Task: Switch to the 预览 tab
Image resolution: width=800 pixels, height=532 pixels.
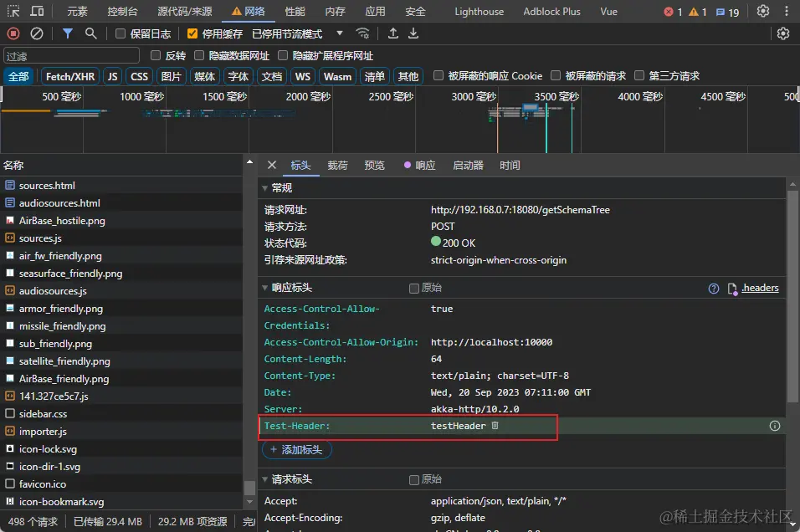Action: 374,166
